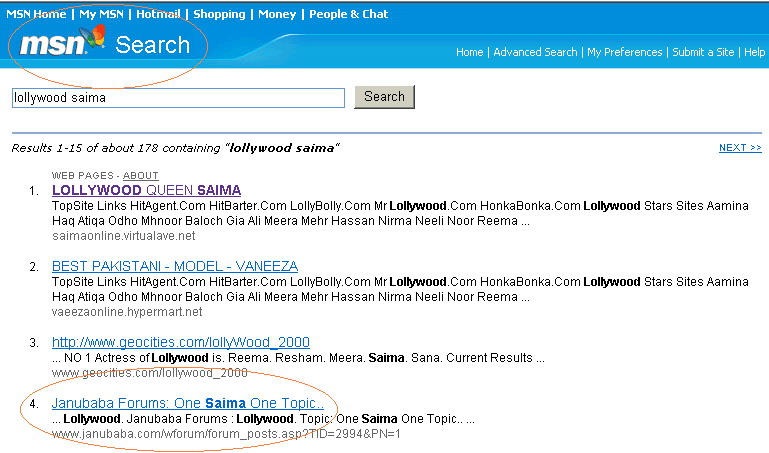The width and height of the screenshot is (769, 453).
Task: Click the WEB PAGES label
Action: pyautogui.click(x=82, y=176)
